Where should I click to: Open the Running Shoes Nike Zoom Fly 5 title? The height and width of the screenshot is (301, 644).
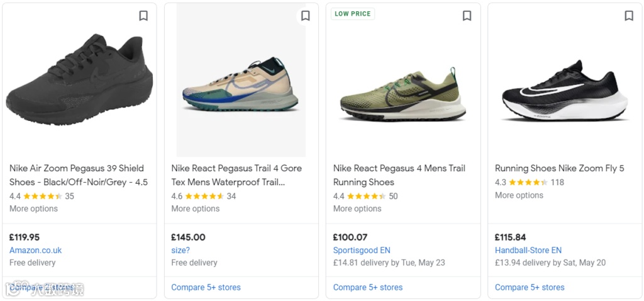point(559,168)
